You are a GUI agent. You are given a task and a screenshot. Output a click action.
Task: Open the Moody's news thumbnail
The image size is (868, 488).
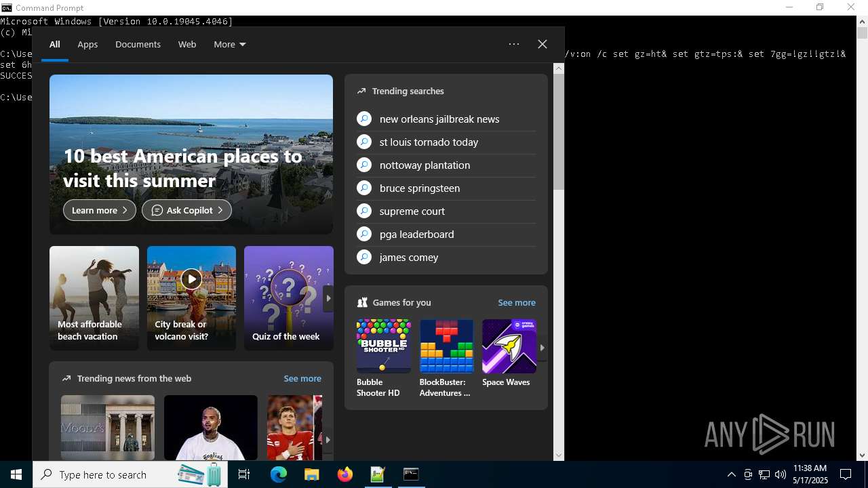tap(108, 428)
